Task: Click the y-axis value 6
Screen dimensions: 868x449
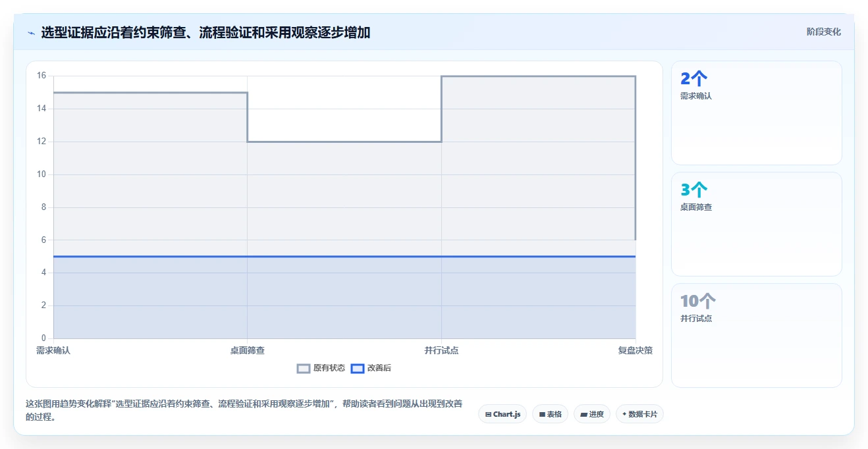Action: coord(43,240)
